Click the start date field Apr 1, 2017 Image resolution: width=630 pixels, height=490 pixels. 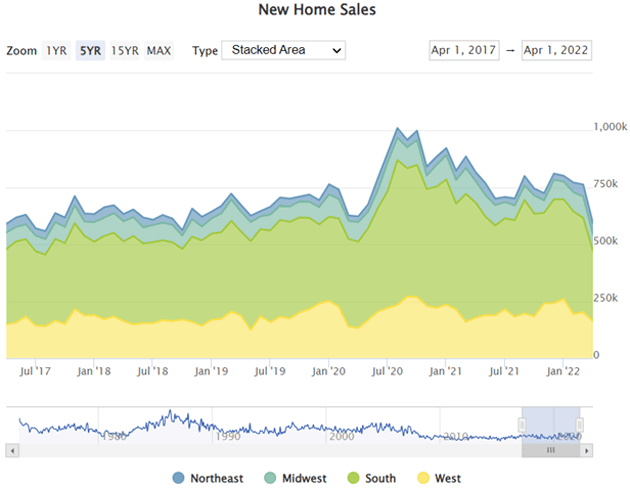point(462,50)
